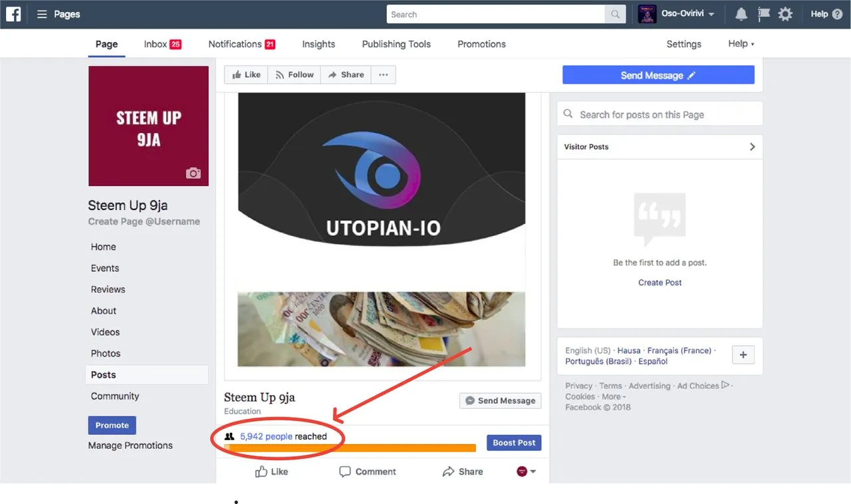Open the Create Post link
The width and height of the screenshot is (851, 504).
[660, 283]
